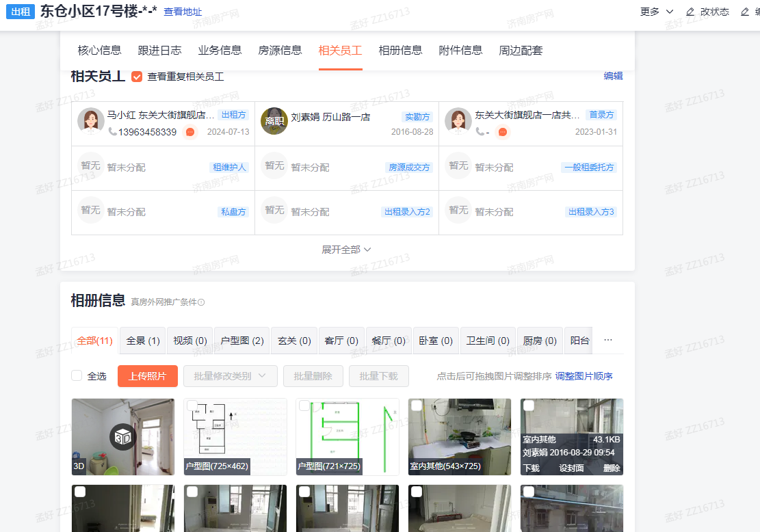Check the 全选 checkbox
Image resolution: width=760 pixels, height=532 pixels.
pos(77,375)
